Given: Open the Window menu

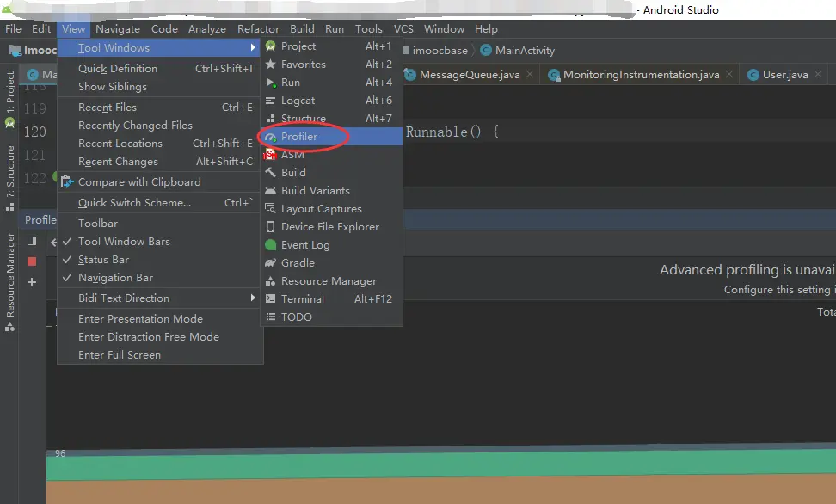Looking at the screenshot, I should pos(444,28).
